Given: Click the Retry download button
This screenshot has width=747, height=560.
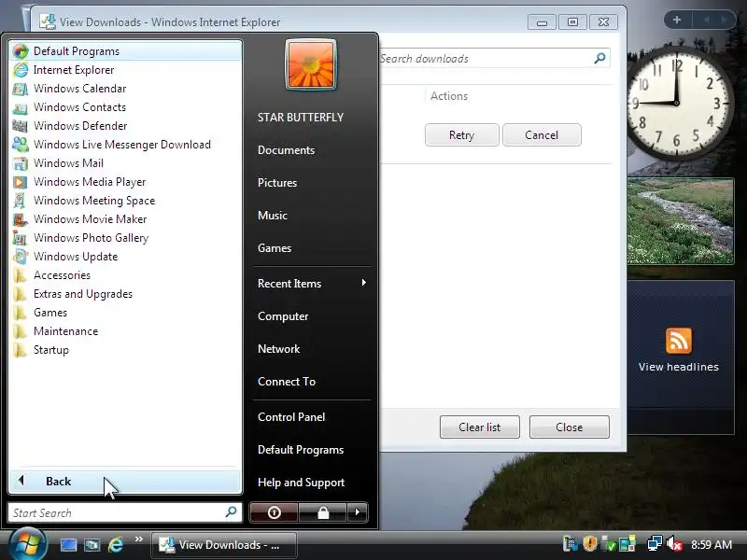Looking at the screenshot, I should 461,135.
